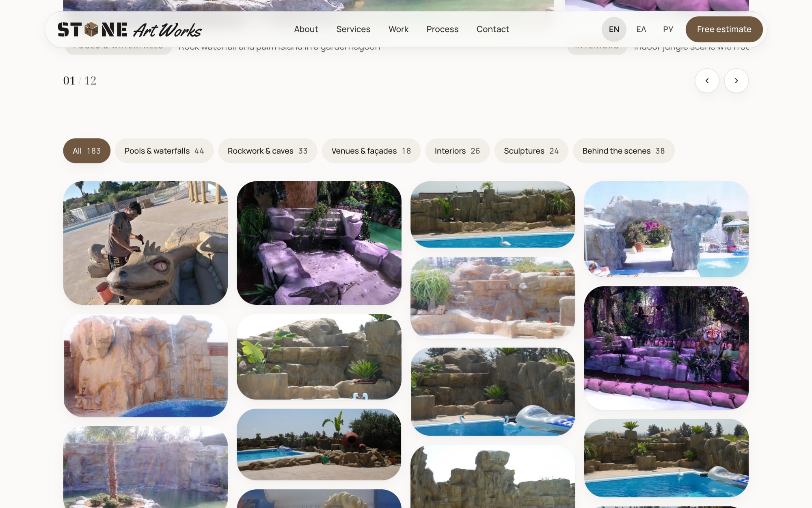The height and width of the screenshot is (508, 812).
Task: Open purple indoor rock with crocodile photo
Action: 319,243
